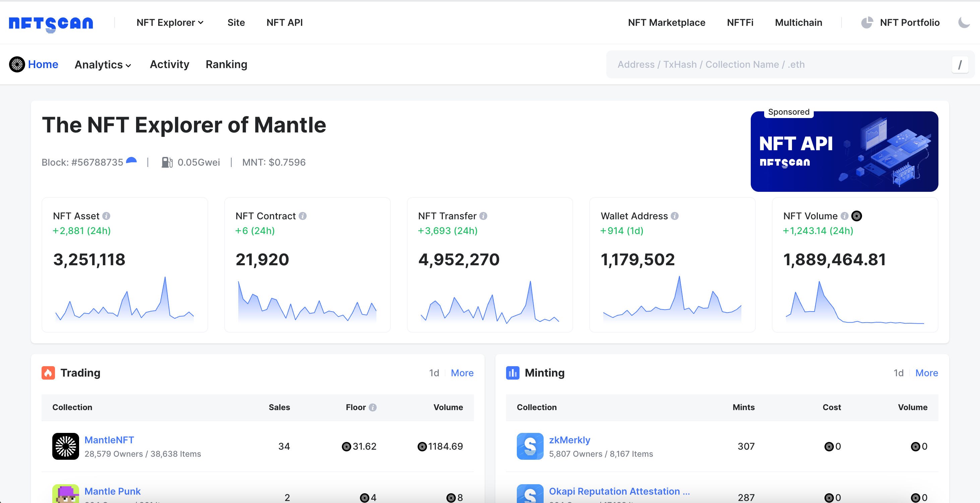980x503 pixels.
Task: Open the NFT Explorer dropdown
Action: pos(170,22)
